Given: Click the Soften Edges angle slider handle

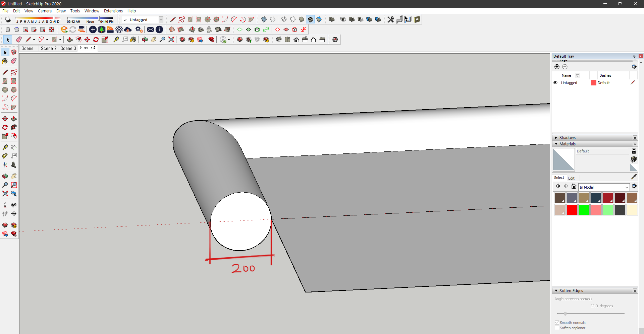Looking at the screenshot, I should [x=565, y=314].
